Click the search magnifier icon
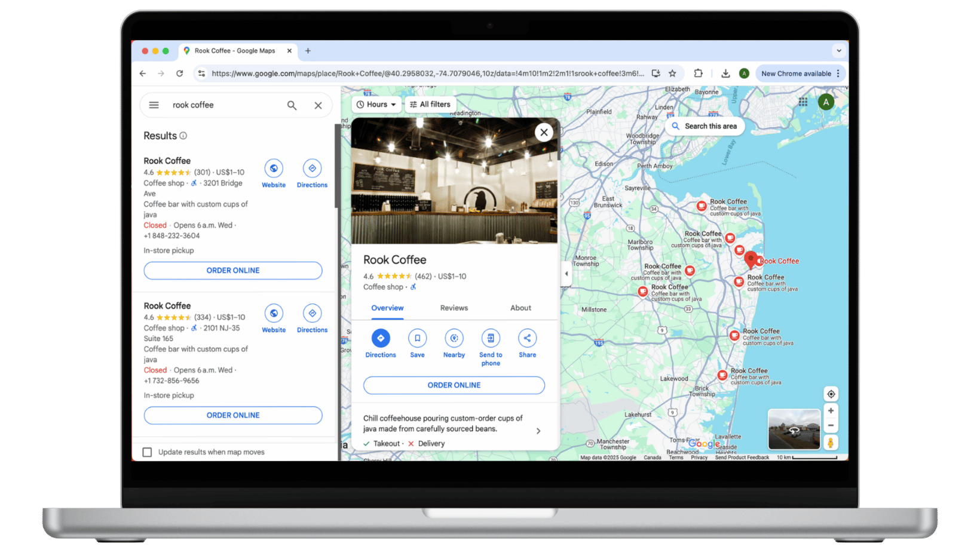This screenshot has width=980, height=552. tap(292, 105)
